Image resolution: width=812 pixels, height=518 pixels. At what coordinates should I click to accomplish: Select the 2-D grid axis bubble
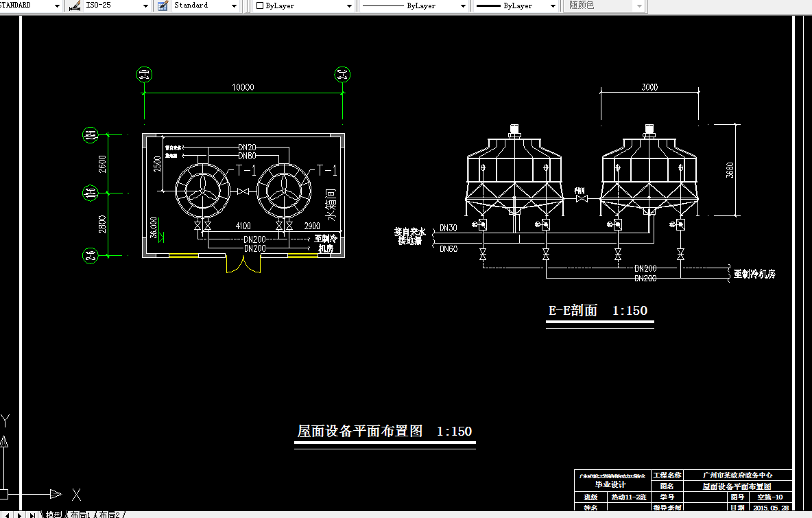(144, 75)
